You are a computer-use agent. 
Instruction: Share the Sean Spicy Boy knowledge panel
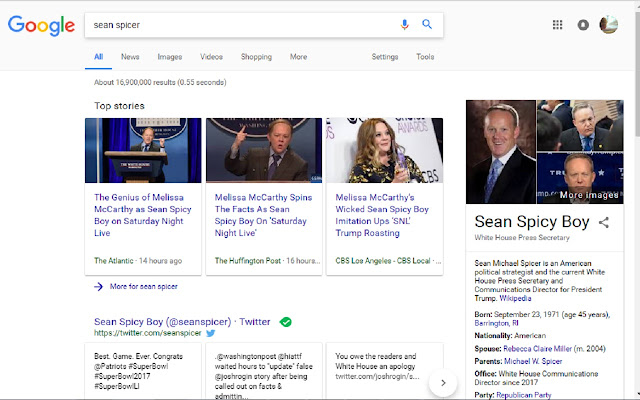604,222
